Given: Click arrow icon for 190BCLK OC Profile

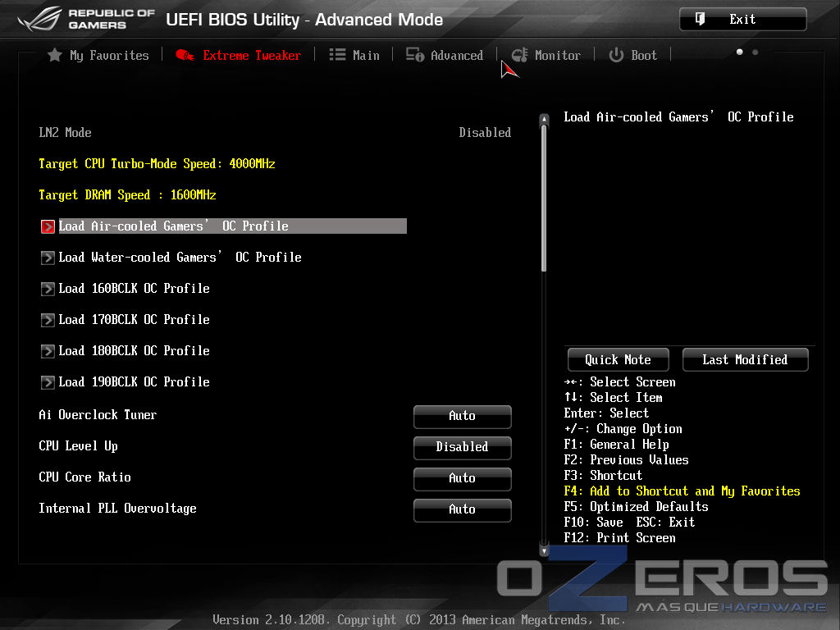Looking at the screenshot, I should pos(48,382).
